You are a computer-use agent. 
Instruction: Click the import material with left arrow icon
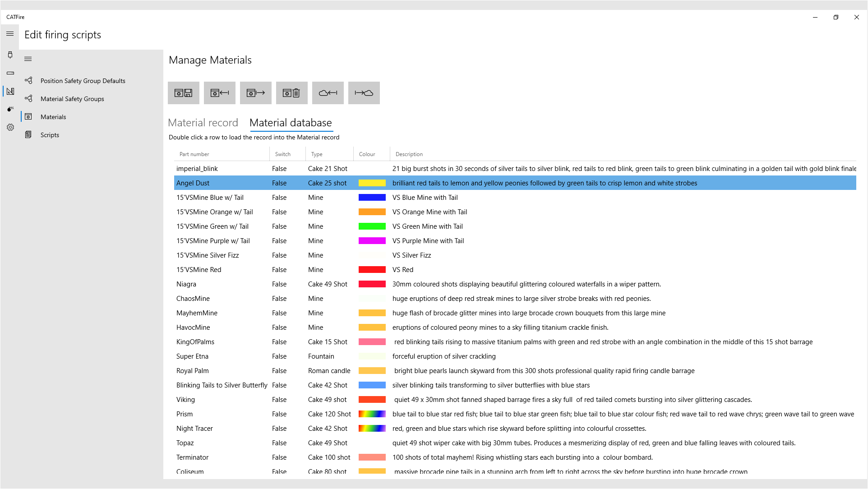click(219, 93)
